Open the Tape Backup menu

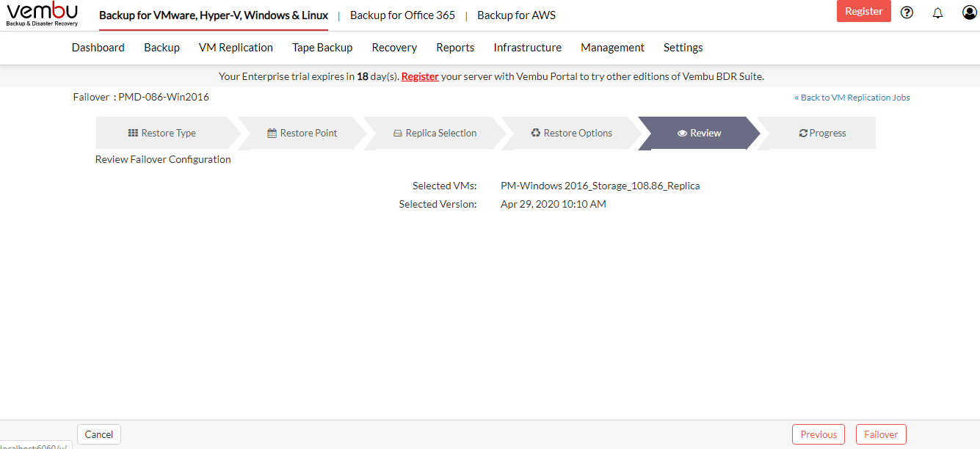[322, 48]
